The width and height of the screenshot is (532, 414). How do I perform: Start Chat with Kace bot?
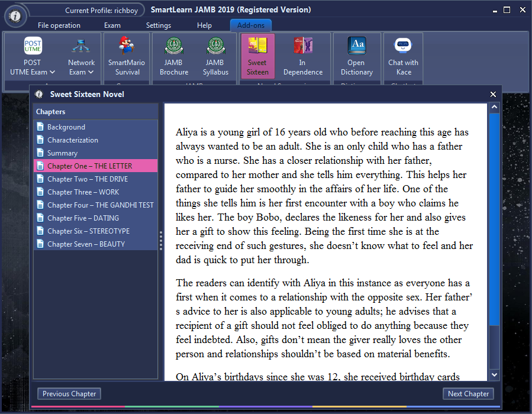pos(403,57)
